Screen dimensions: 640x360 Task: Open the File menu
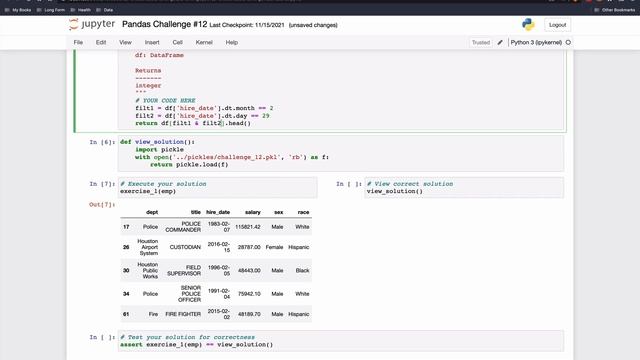(x=78, y=42)
